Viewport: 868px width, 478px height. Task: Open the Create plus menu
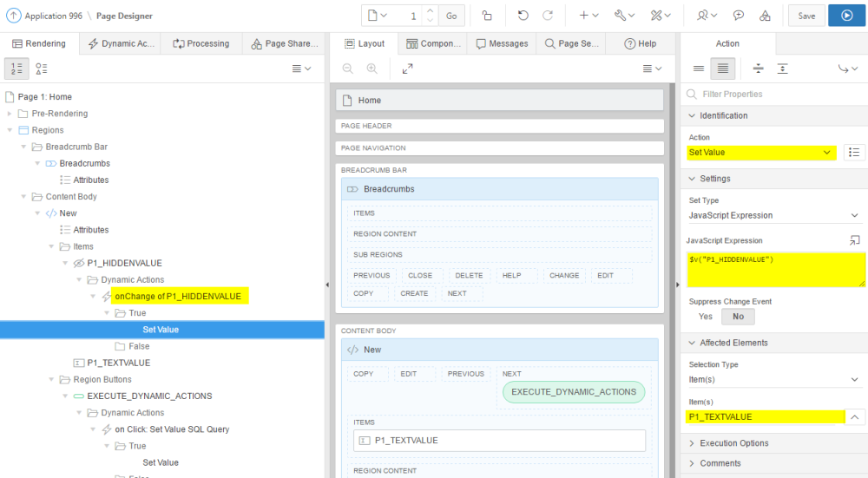point(589,16)
